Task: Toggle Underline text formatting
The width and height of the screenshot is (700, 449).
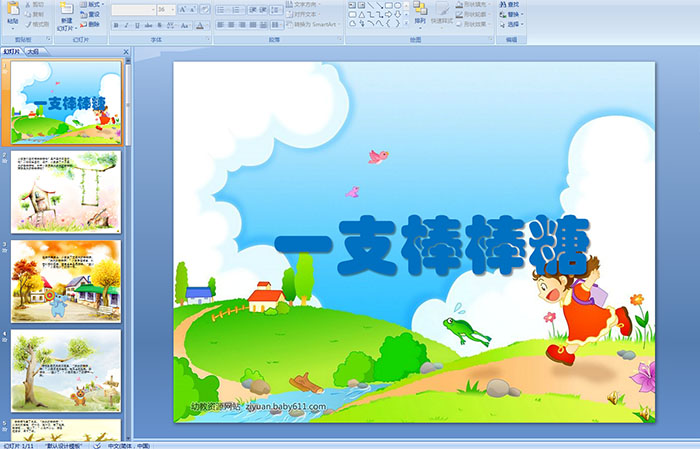Action: [136, 25]
